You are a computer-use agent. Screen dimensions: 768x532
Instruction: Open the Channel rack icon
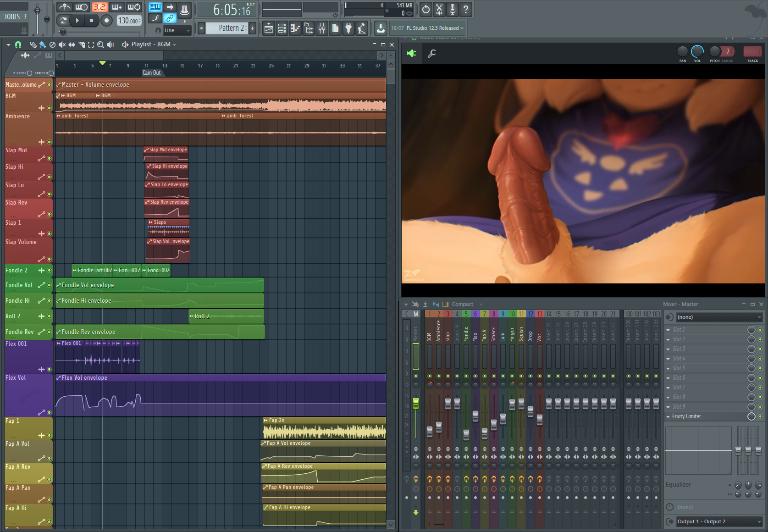pyautogui.click(x=282, y=28)
